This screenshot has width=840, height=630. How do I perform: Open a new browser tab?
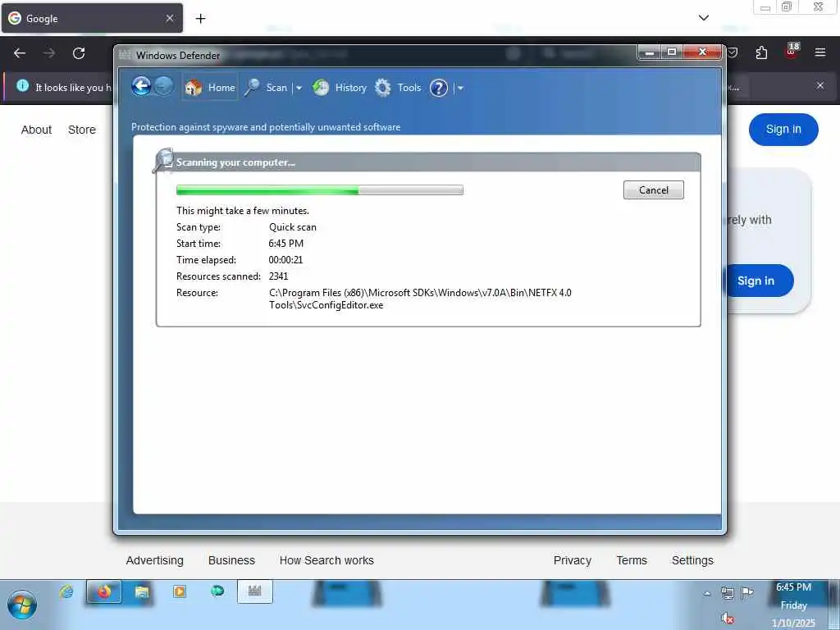(x=200, y=19)
